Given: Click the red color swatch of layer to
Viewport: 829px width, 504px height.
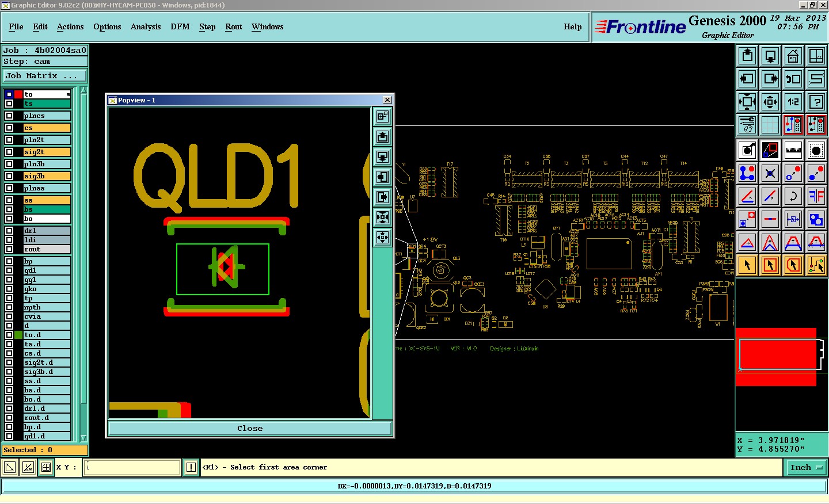Looking at the screenshot, I should pos(18,94).
